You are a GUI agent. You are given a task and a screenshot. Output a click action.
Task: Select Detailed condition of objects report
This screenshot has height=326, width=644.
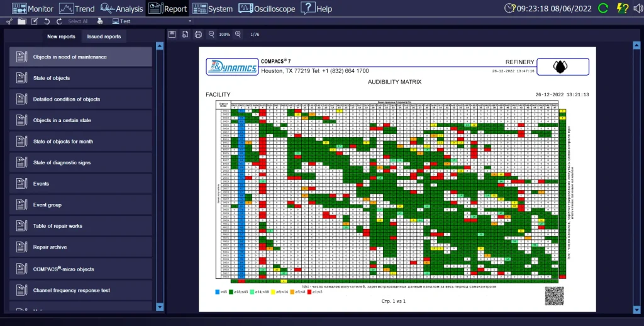(x=80, y=99)
